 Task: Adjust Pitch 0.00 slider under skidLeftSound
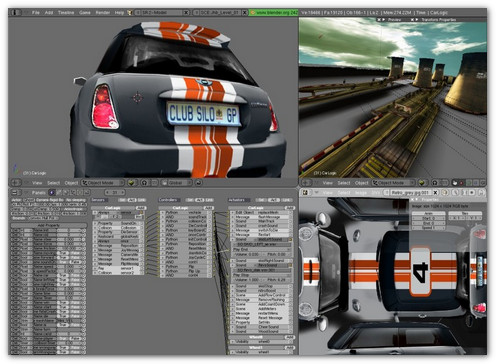(x=276, y=254)
